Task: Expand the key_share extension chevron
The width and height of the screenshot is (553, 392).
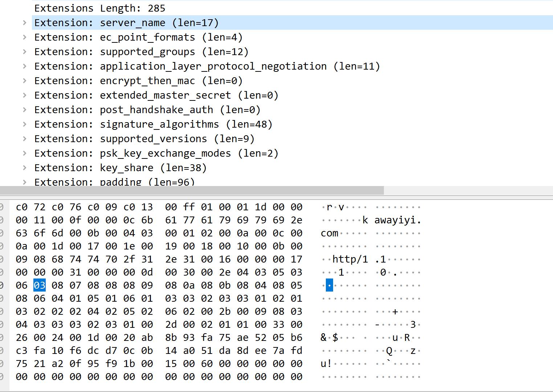Action: click(24, 168)
